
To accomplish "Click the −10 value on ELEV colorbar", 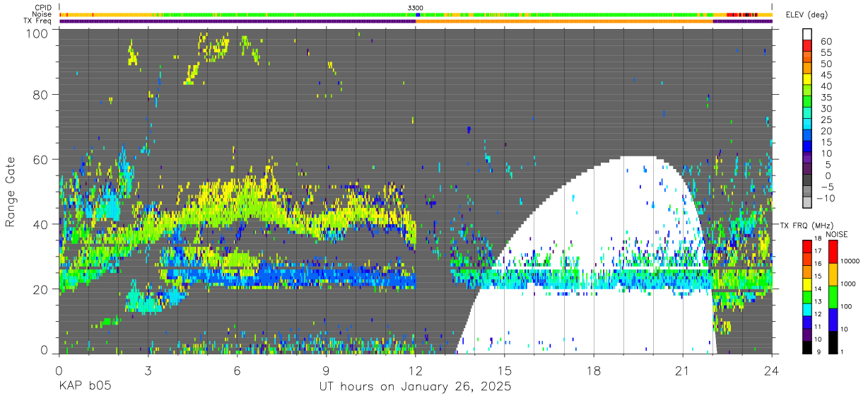I will click(826, 198).
